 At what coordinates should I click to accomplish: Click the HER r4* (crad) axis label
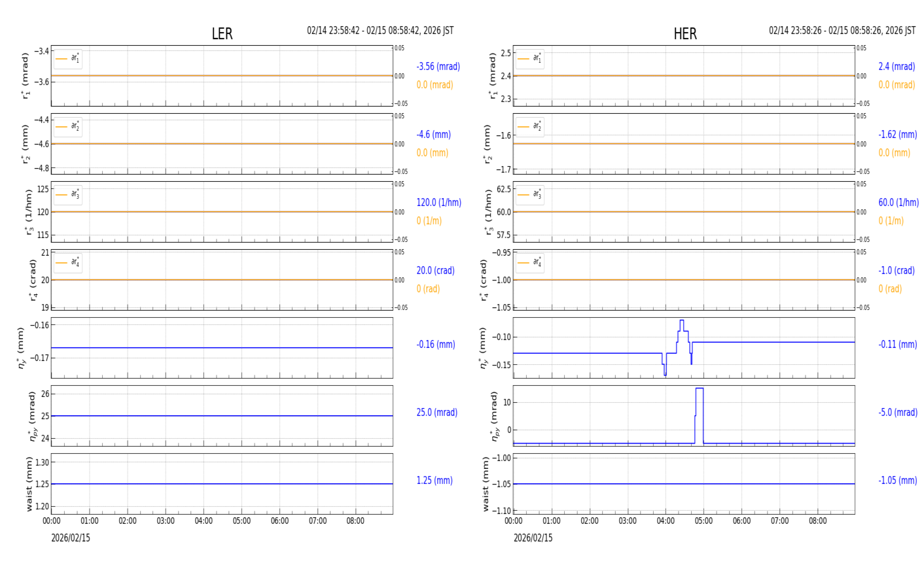pyautogui.click(x=484, y=280)
